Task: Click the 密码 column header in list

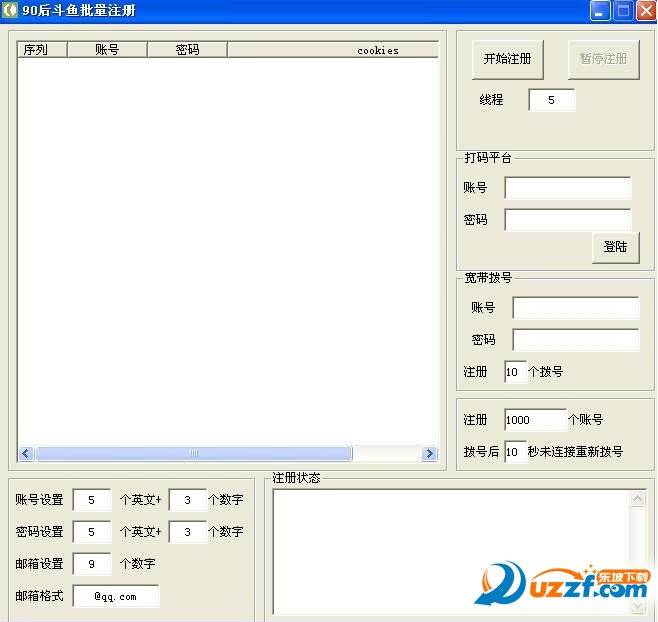Action: pyautogui.click(x=188, y=50)
